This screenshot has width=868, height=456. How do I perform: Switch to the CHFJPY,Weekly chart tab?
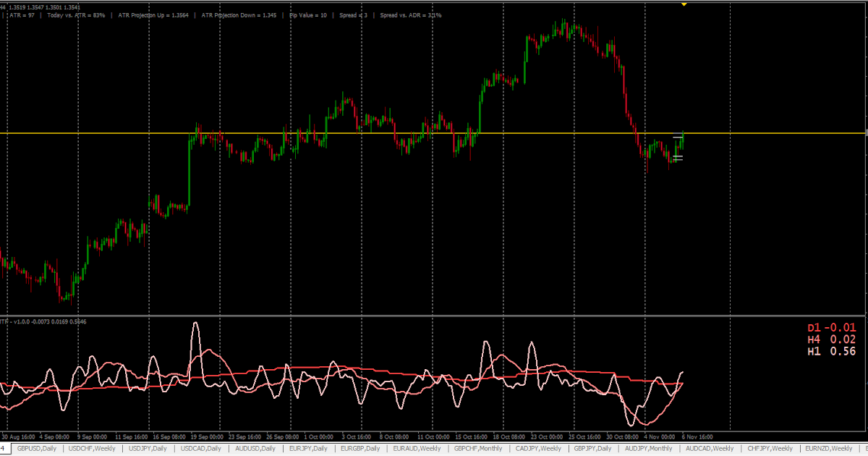[x=768, y=449]
